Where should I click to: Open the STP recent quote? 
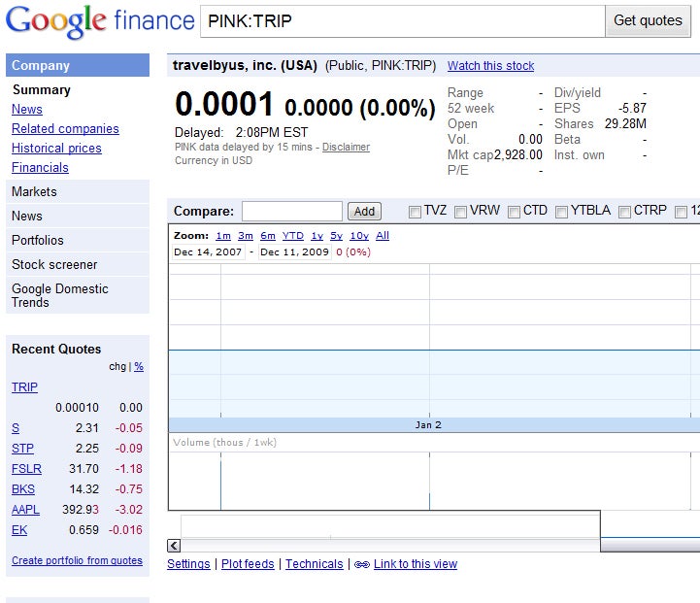pyautogui.click(x=22, y=448)
